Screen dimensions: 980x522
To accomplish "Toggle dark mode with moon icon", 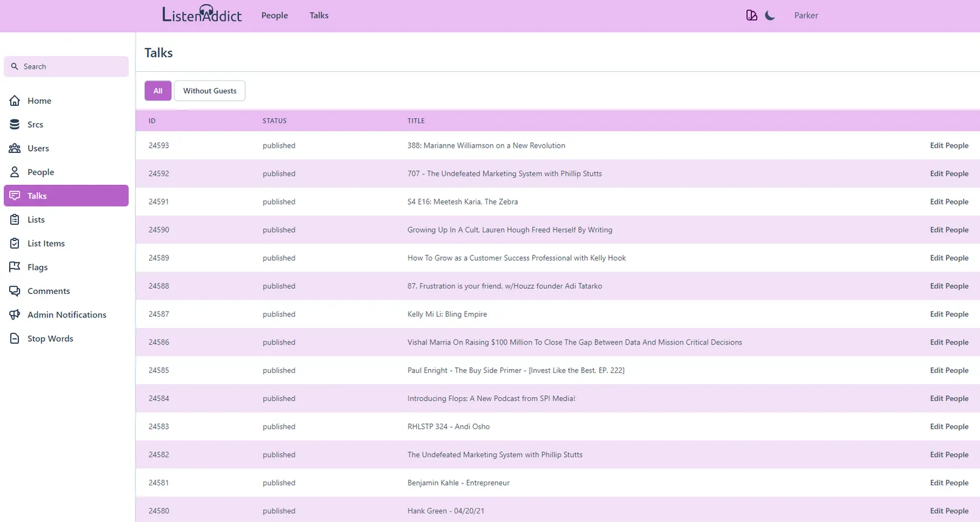I will click(x=770, y=16).
